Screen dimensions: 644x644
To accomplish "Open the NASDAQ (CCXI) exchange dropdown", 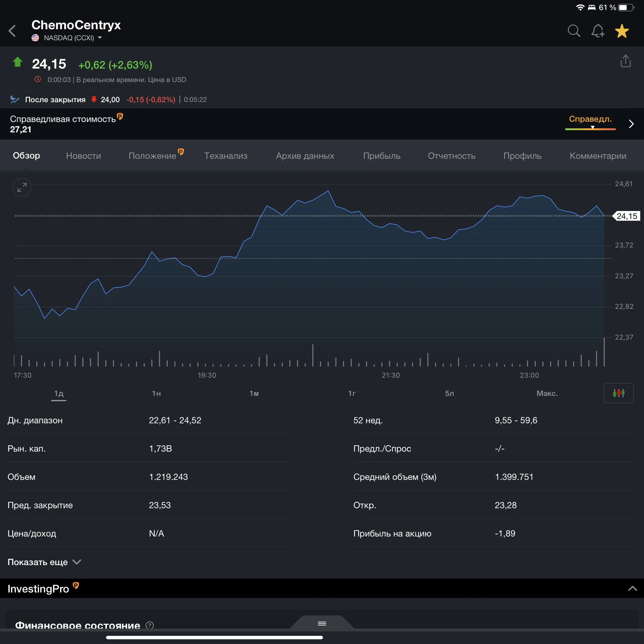I will point(67,38).
